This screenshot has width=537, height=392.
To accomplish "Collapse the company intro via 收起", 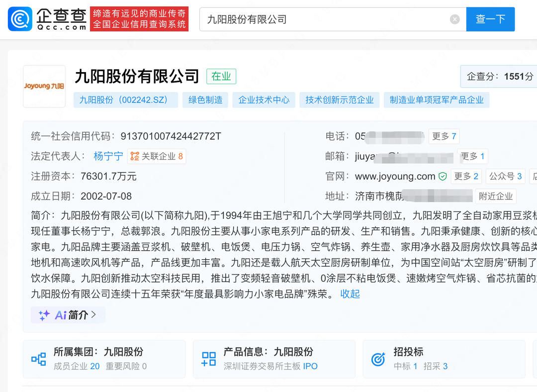I will (350, 294).
